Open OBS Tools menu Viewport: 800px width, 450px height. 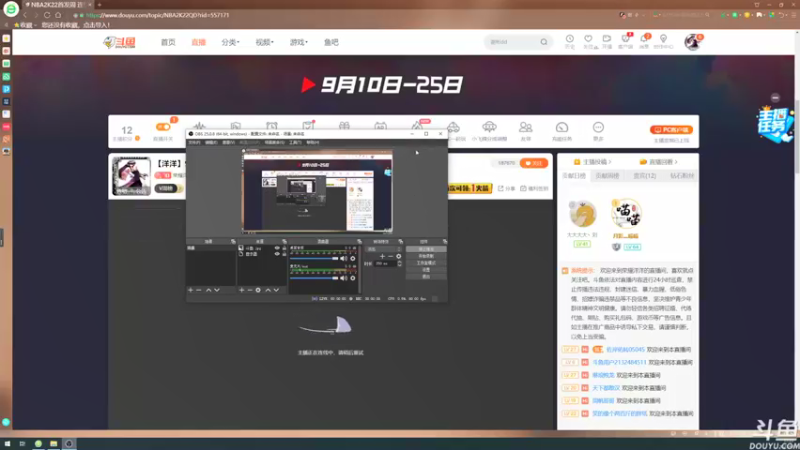(x=295, y=142)
